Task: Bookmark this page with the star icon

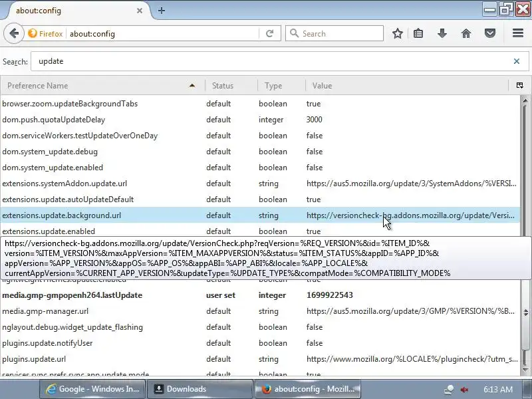Action: click(397, 34)
